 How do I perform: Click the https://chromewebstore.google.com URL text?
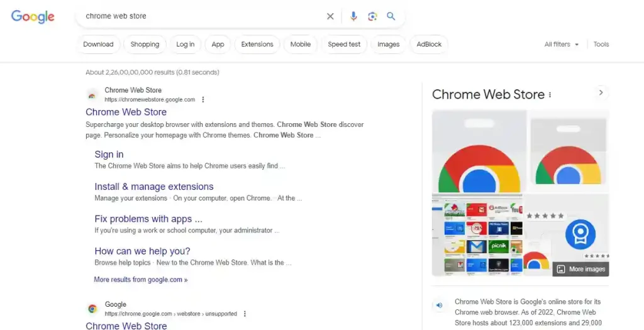tap(150, 100)
